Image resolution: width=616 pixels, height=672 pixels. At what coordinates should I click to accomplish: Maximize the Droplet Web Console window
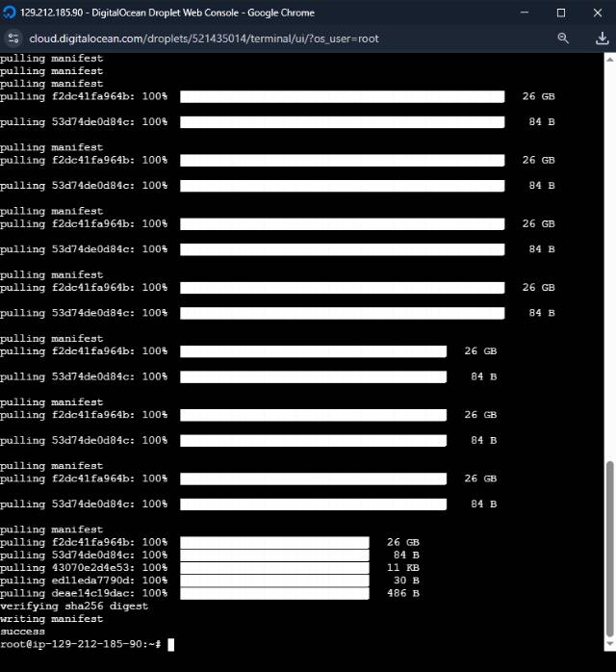click(561, 13)
